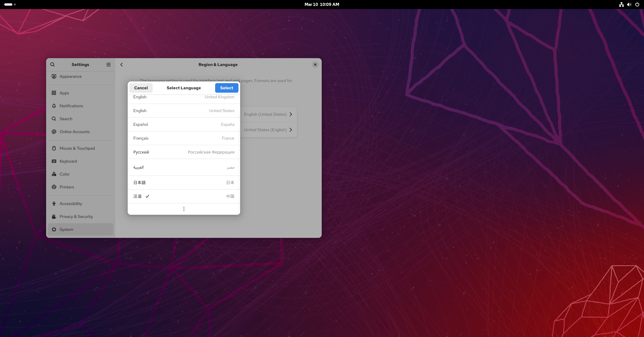Click the Accessibility figure icon
Viewport: 644px width, 337px height.
(x=54, y=203)
